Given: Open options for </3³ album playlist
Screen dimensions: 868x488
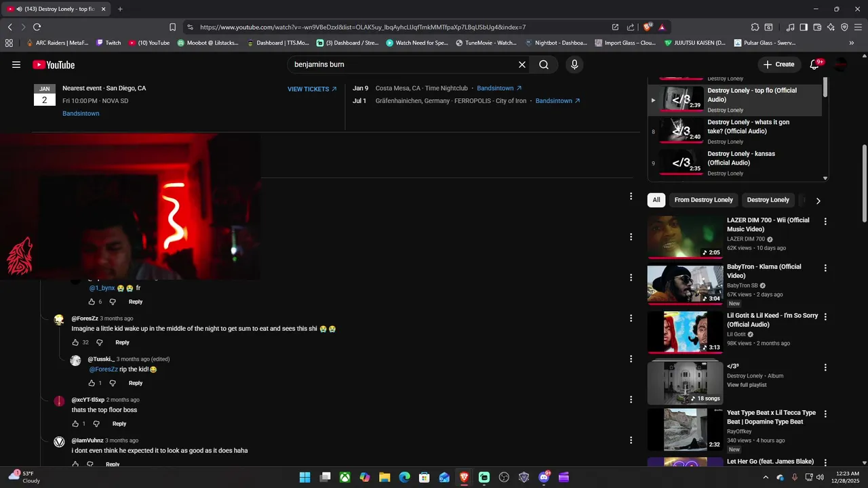Looking at the screenshot, I should point(825,367).
